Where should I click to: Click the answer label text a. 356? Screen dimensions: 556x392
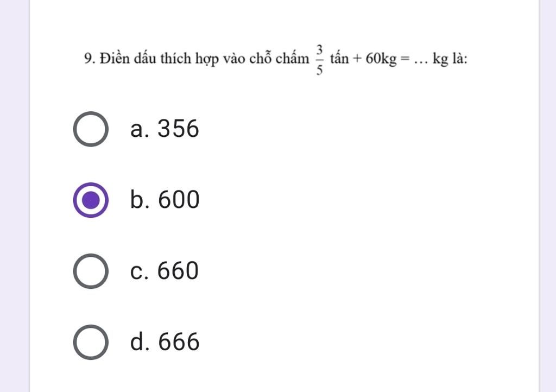point(165,128)
